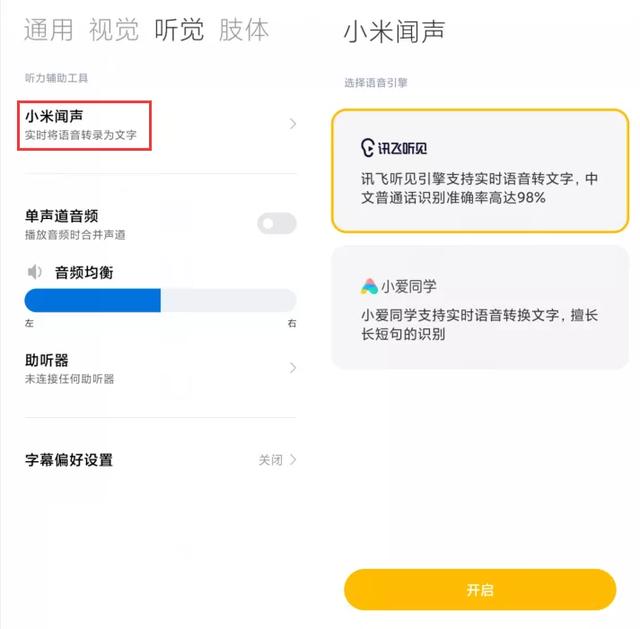This screenshot has width=640, height=629.
Task: Switch to the 视觉 tab
Action: click(x=114, y=30)
